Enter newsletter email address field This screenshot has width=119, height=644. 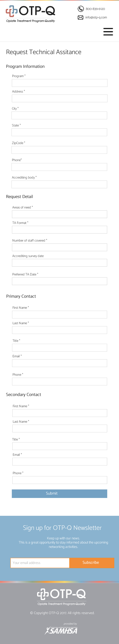click(x=40, y=563)
